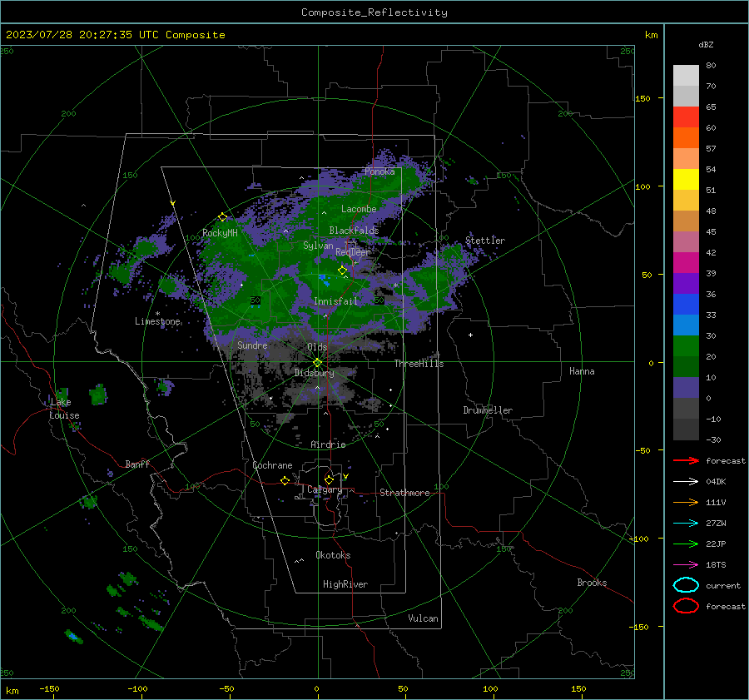Click the dBZ legend heading
This screenshot has width=749, height=700.
pos(706,45)
